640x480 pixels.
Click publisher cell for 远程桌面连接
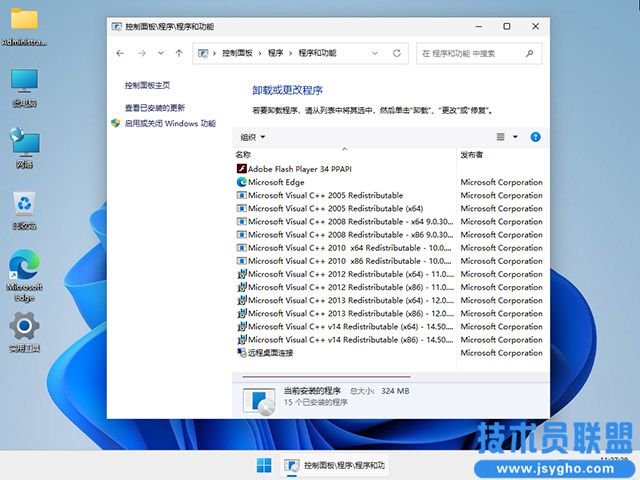click(x=501, y=353)
